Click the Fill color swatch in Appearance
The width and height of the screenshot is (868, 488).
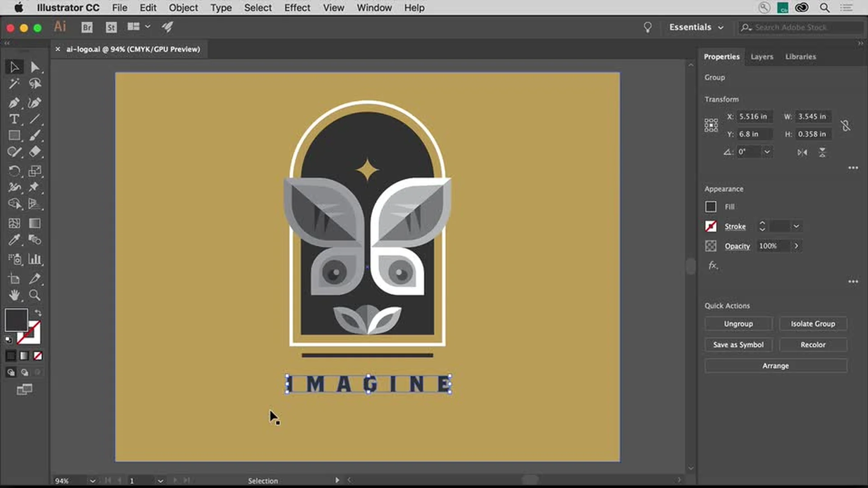pyautogui.click(x=711, y=206)
